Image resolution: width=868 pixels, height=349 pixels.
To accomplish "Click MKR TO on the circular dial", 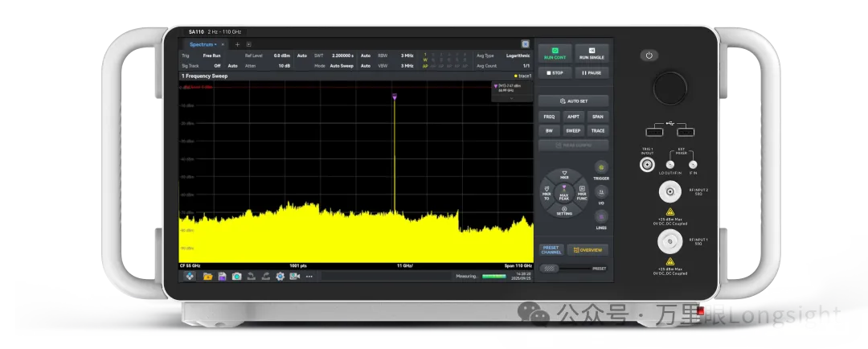I will pos(547,193).
